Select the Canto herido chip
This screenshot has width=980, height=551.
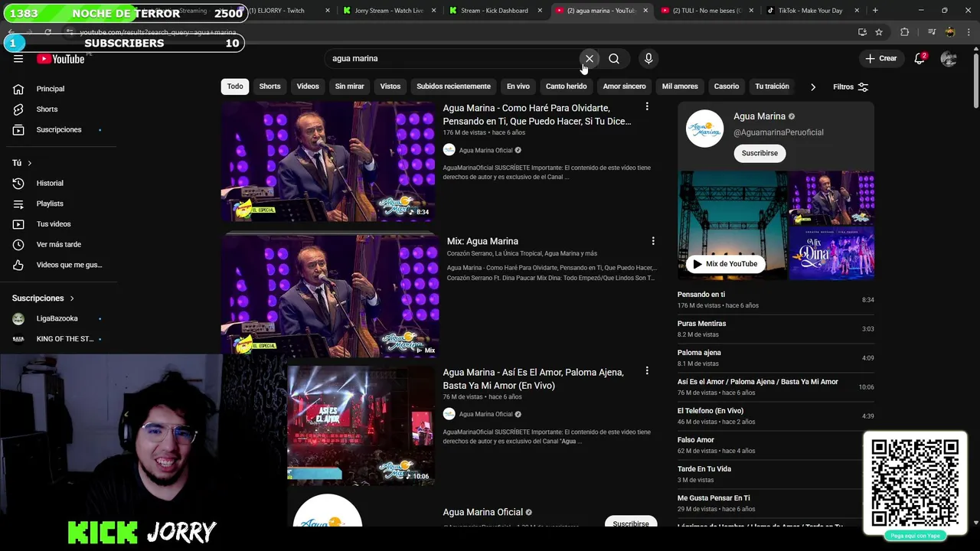(x=566, y=86)
